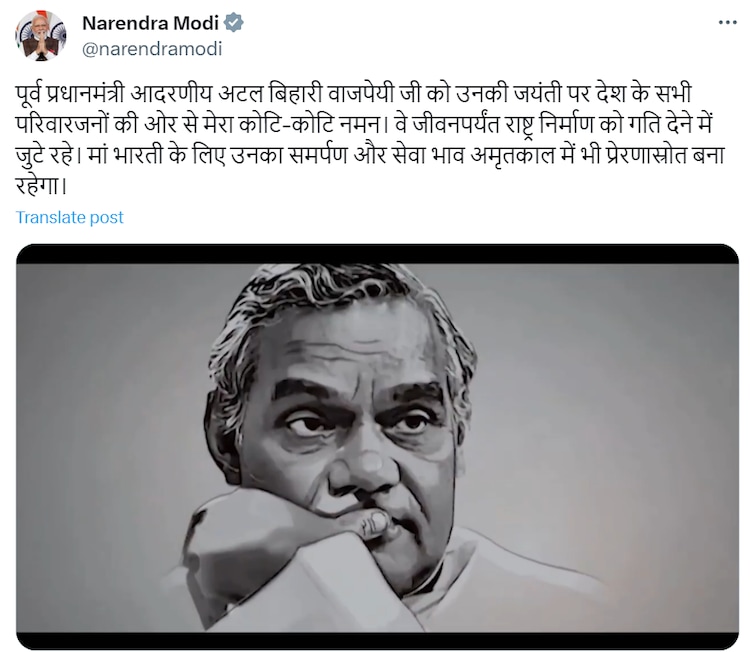Click the post line starting परिवारजनों की ओर
The width and height of the screenshot is (750, 652).
click(364, 124)
